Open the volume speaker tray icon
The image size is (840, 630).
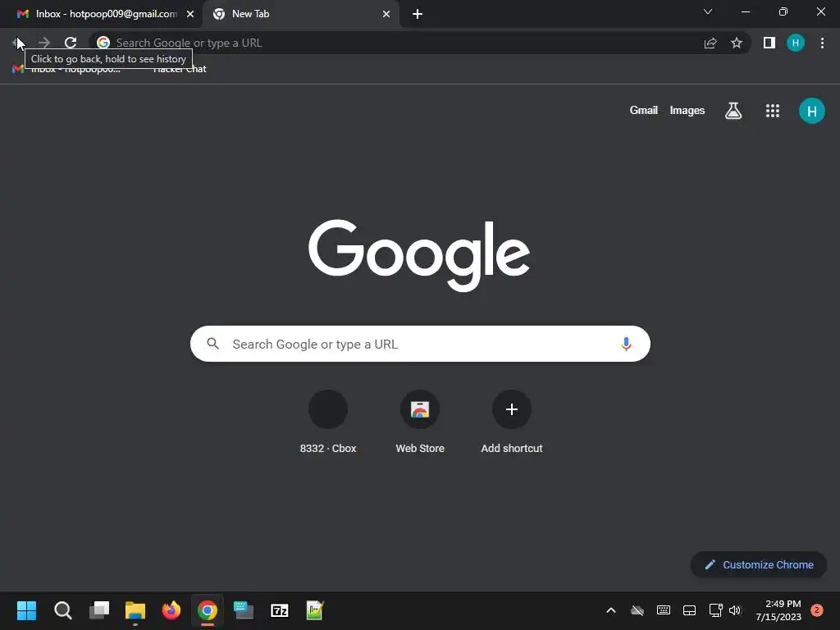click(735, 610)
